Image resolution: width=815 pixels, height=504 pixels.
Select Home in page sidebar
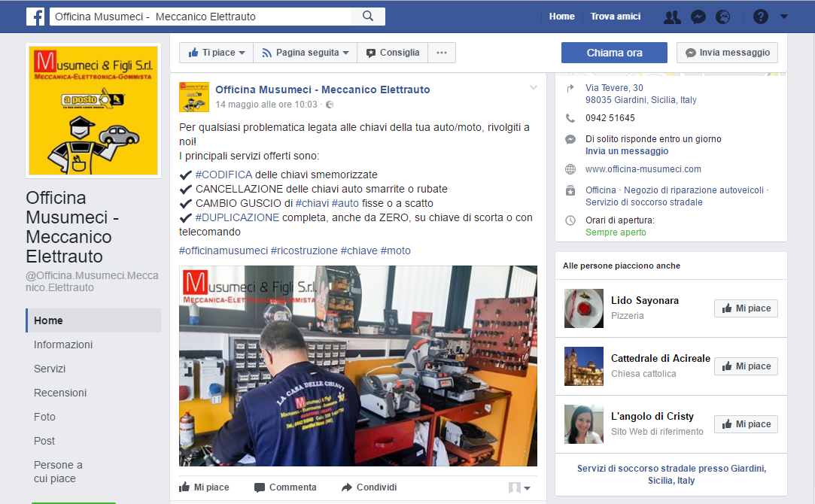(x=93, y=320)
